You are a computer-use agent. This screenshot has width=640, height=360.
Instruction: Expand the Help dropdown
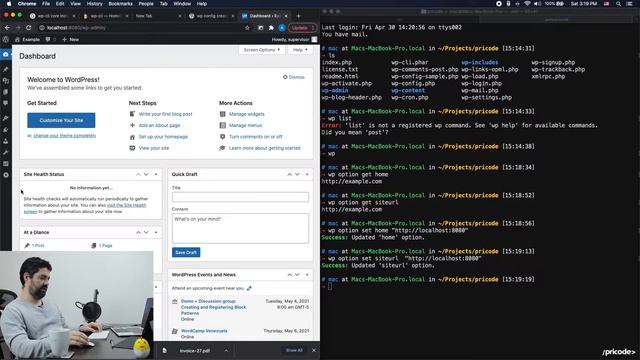coord(300,50)
